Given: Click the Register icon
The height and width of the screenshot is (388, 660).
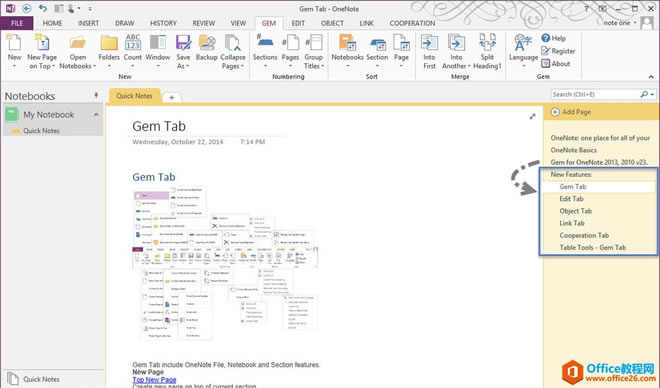Looking at the screenshot, I should click(546, 51).
